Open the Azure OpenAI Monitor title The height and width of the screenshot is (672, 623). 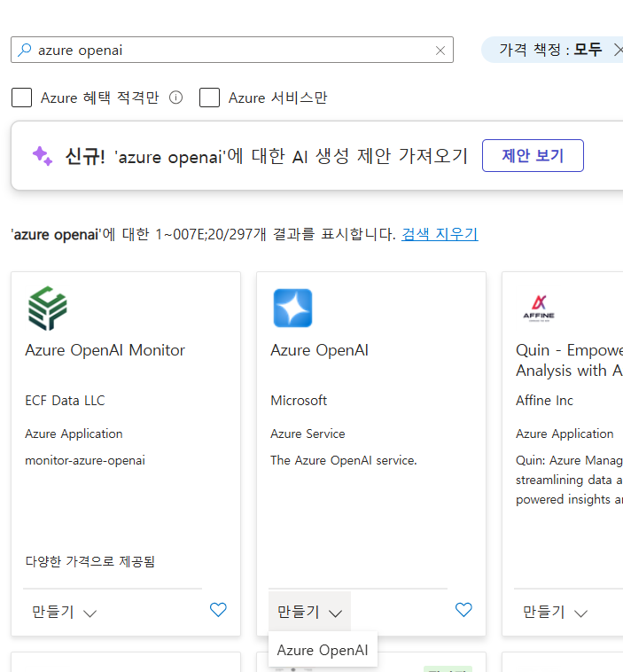(x=105, y=350)
